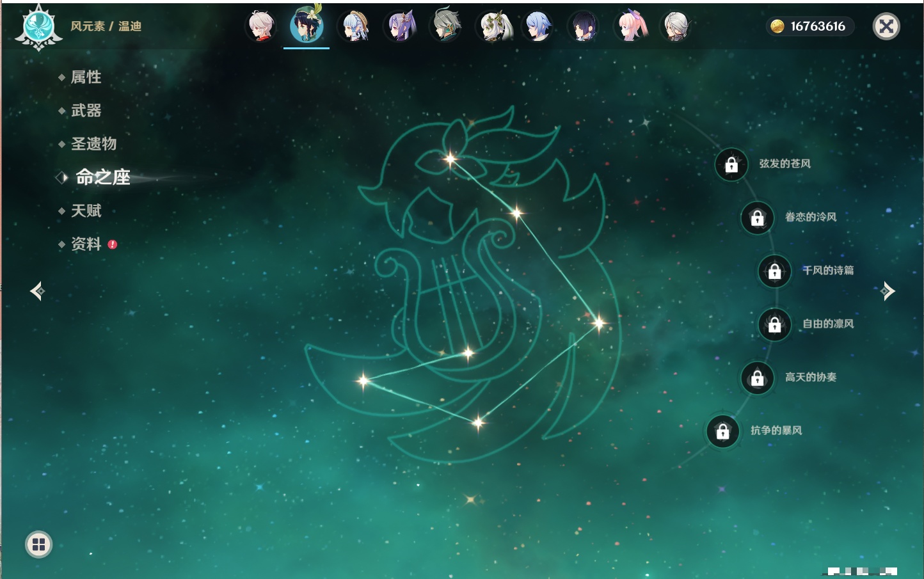924x579 pixels.
Task: Click the Mora coin icon
Action: pyautogui.click(x=777, y=26)
